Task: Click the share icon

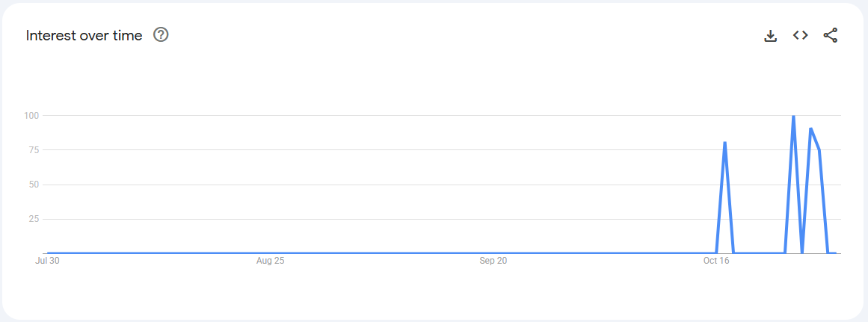Action: (x=831, y=35)
